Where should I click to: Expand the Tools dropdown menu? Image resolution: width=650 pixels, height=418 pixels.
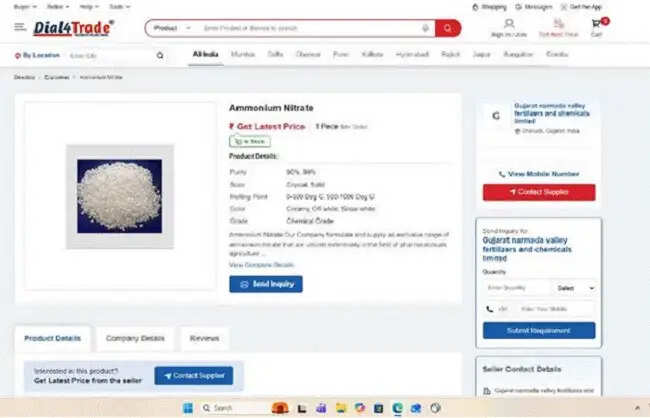tap(120, 7)
